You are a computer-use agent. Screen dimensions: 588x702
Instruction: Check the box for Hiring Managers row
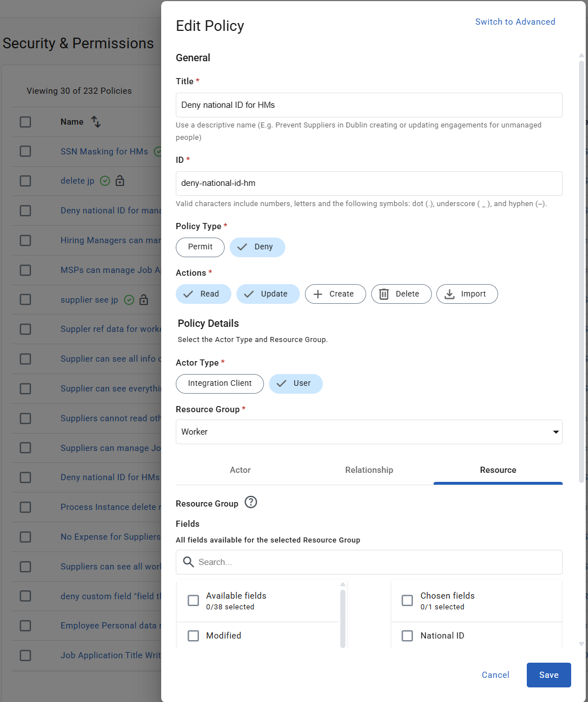coord(25,240)
